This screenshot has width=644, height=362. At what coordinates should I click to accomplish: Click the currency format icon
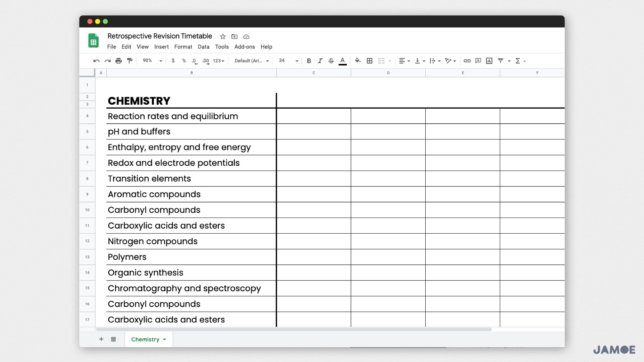173,61
